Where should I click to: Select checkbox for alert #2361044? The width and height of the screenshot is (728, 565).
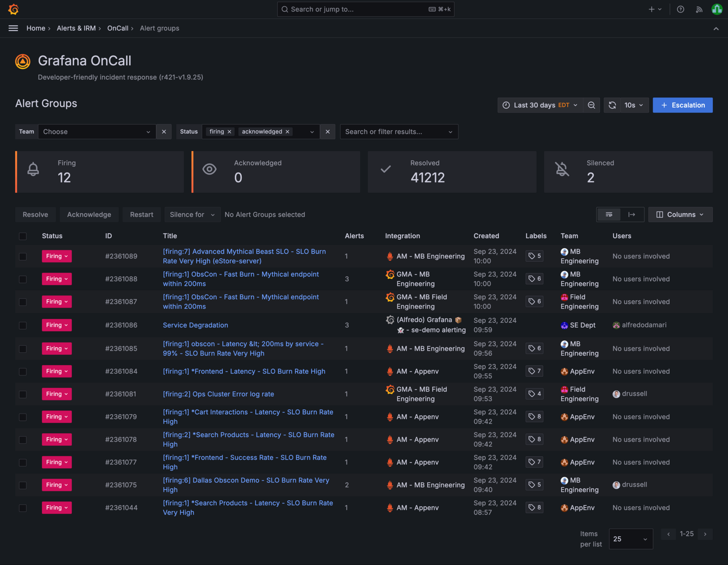(x=23, y=508)
